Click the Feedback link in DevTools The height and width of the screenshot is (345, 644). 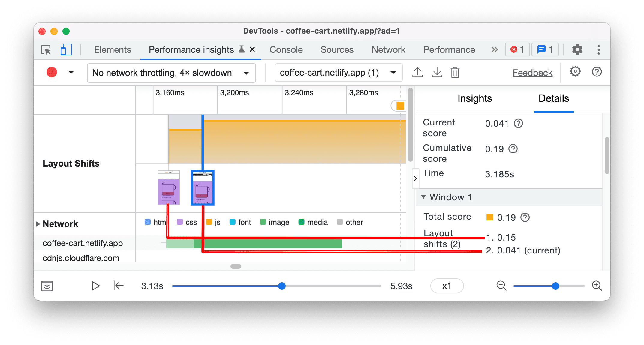[x=524, y=72]
